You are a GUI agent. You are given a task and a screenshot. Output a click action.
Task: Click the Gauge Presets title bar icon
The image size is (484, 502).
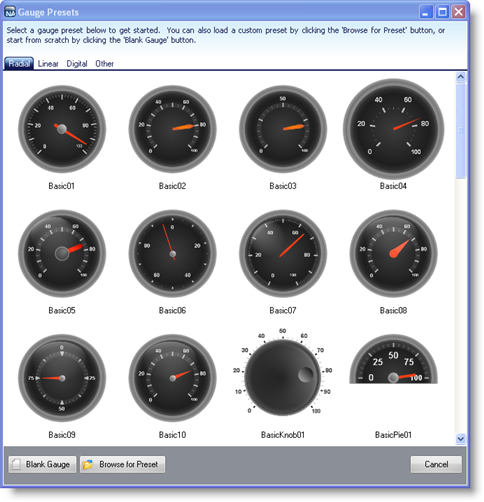10,12
